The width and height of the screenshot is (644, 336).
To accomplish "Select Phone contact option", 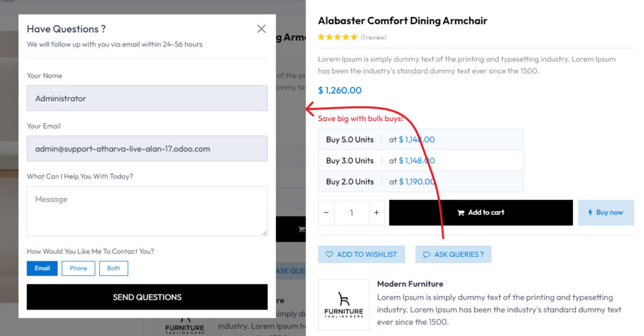I will [x=79, y=268].
